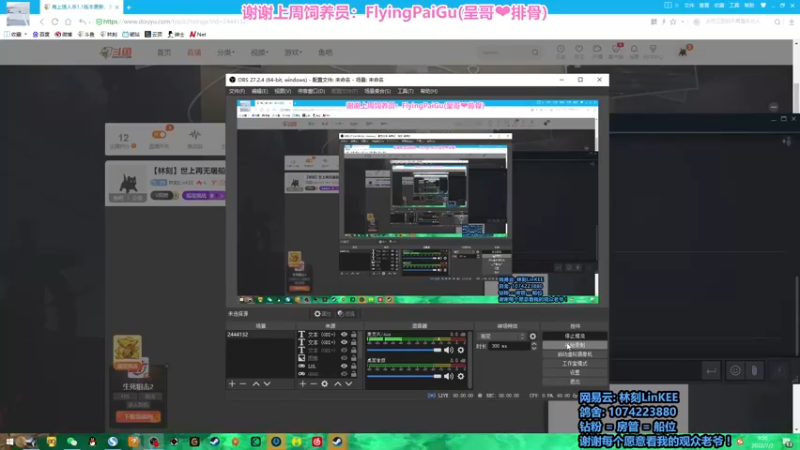Click 停止推流 stop streaming button
This screenshot has height=450, width=800.
(574, 336)
